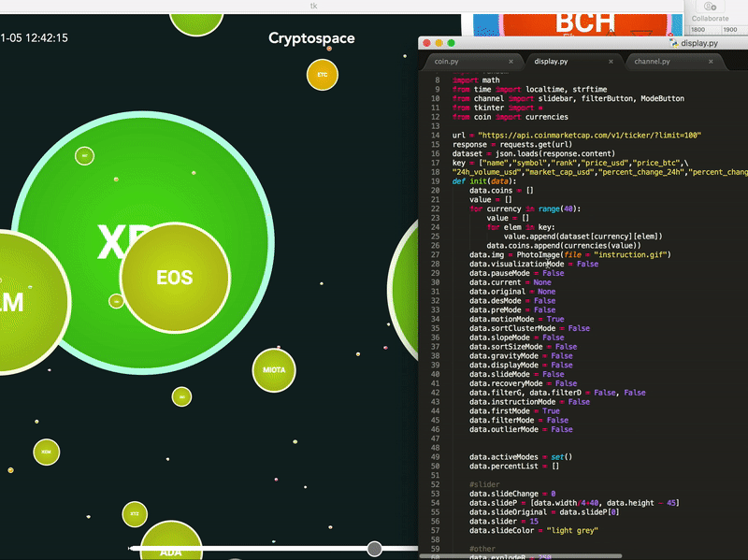Click the Cryptospace title text
The height and width of the screenshot is (560, 748).
(311, 37)
